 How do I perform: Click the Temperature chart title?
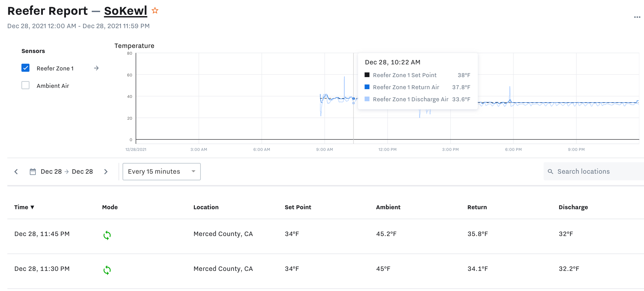[134, 46]
